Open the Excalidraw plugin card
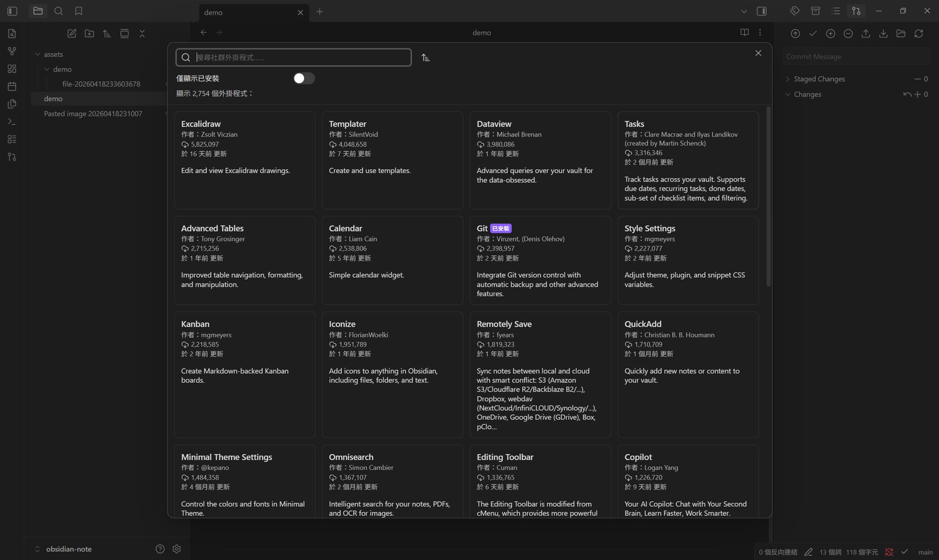The height and width of the screenshot is (560, 939). 244,160
